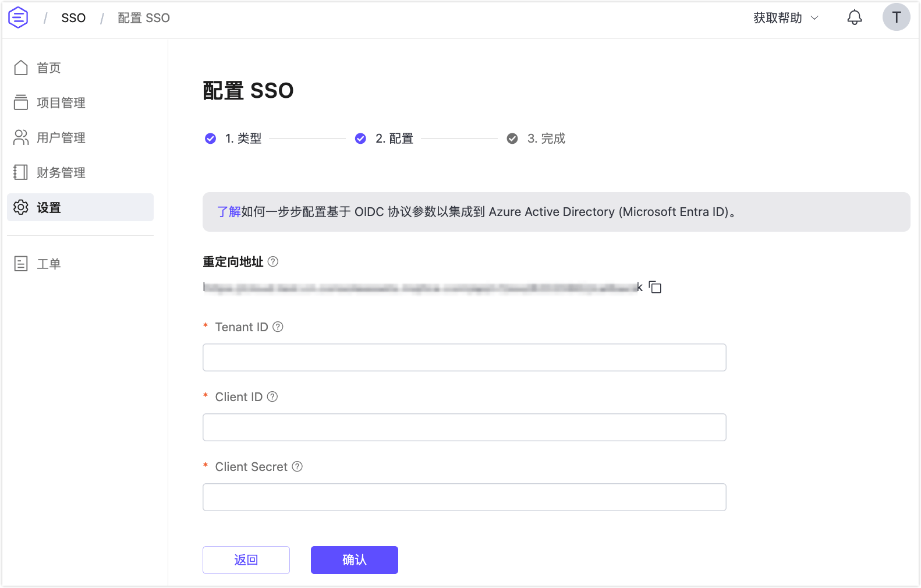This screenshot has height=588, width=921.
Task: Copy the redirect URL with copy icon
Action: pyautogui.click(x=655, y=287)
